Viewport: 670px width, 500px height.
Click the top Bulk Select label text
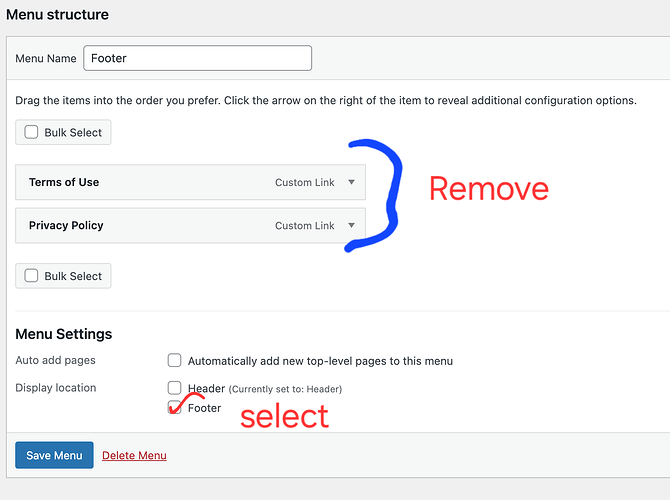[x=73, y=132]
